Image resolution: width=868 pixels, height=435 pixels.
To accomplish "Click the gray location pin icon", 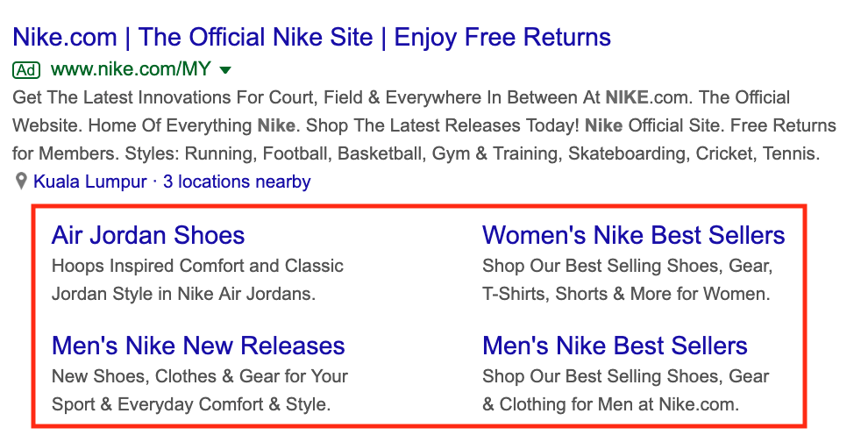I will coord(21,182).
